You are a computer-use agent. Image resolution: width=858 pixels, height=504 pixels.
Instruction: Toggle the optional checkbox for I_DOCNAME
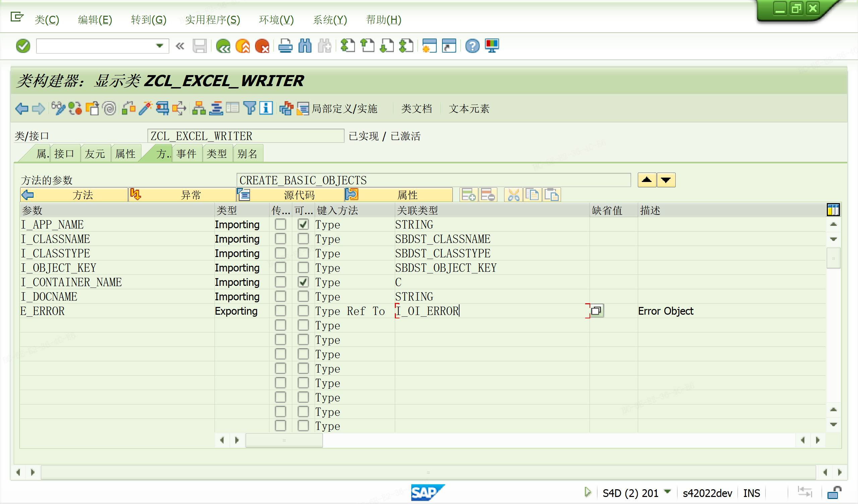(303, 296)
